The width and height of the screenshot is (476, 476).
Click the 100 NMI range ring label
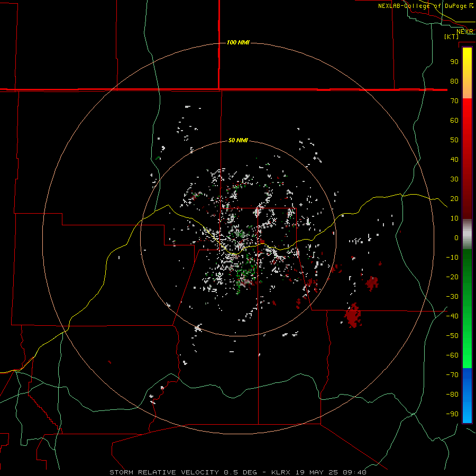click(x=238, y=42)
